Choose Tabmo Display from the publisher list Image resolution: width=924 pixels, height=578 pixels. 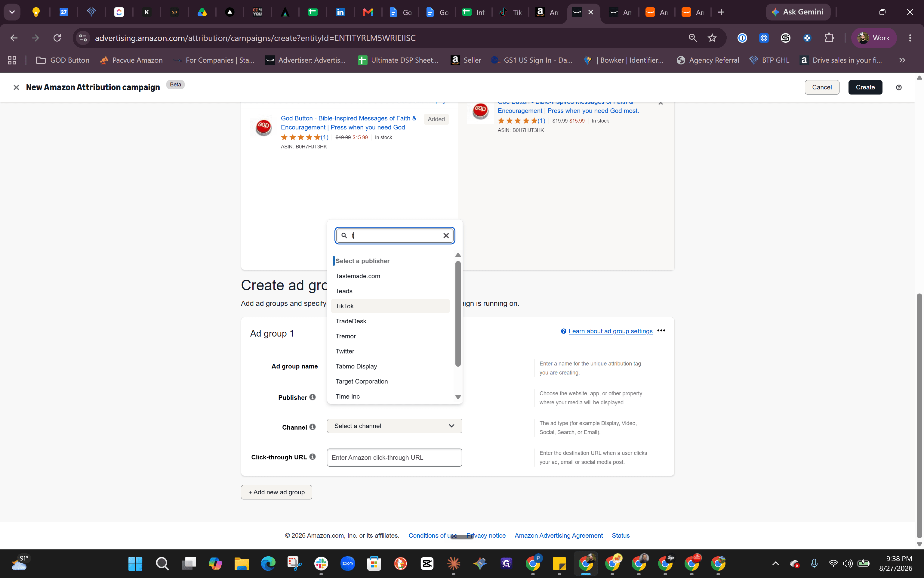(390, 366)
